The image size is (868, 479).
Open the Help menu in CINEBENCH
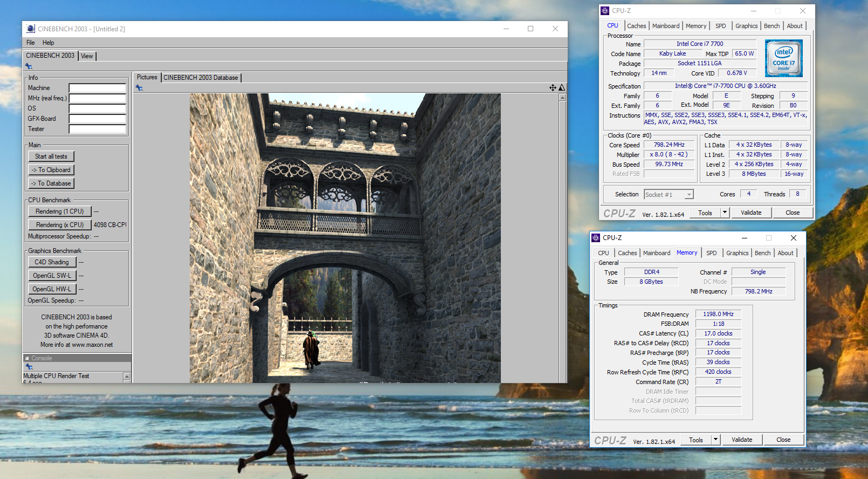[x=48, y=43]
